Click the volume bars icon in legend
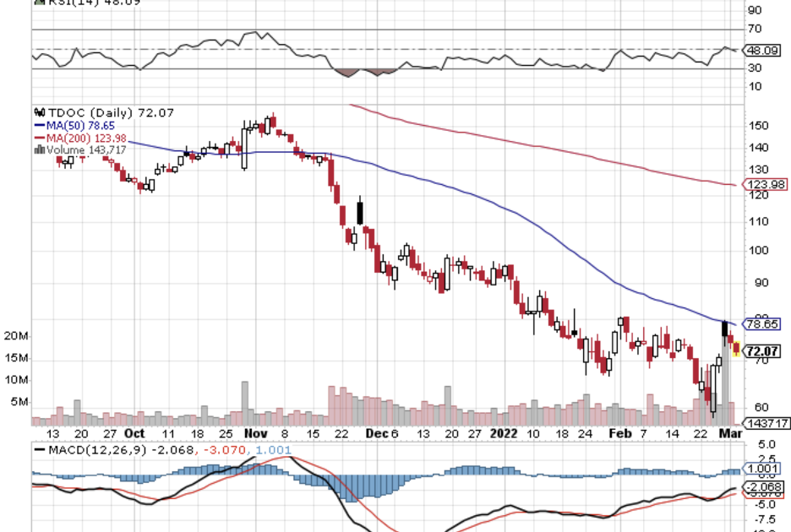The width and height of the screenshot is (791, 532). (x=39, y=150)
